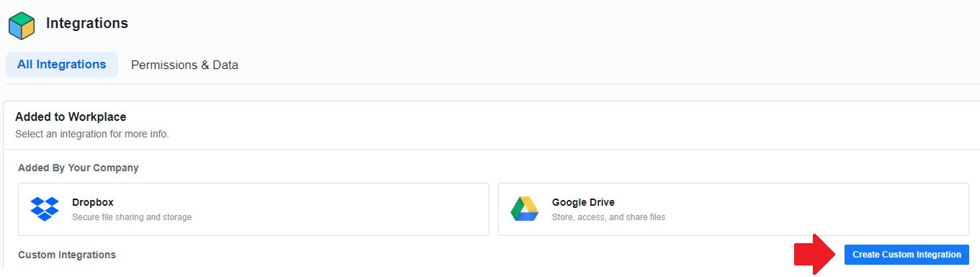This screenshot has width=980, height=277.
Task: Click the Integrations page heading text
Action: pyautogui.click(x=87, y=23)
